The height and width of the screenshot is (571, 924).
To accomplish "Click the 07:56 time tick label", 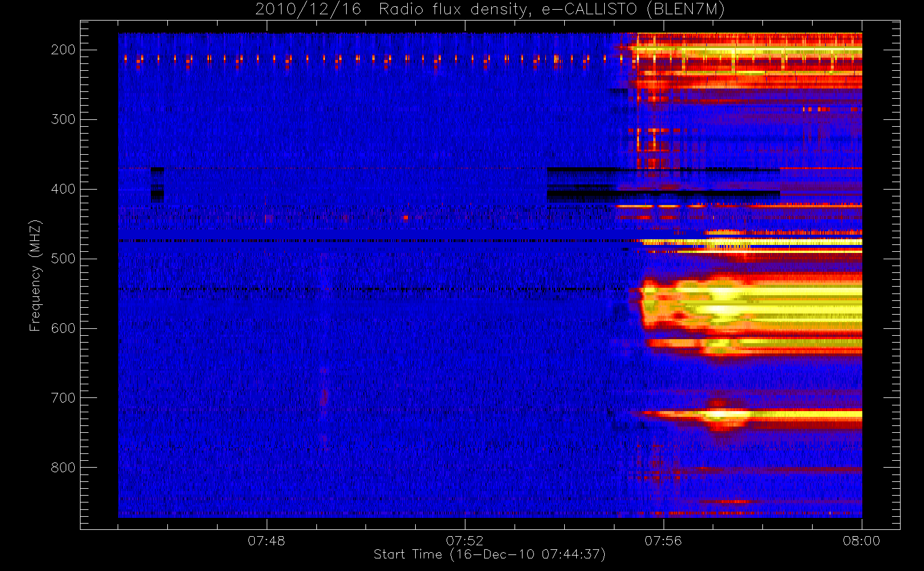I will click(x=663, y=541).
